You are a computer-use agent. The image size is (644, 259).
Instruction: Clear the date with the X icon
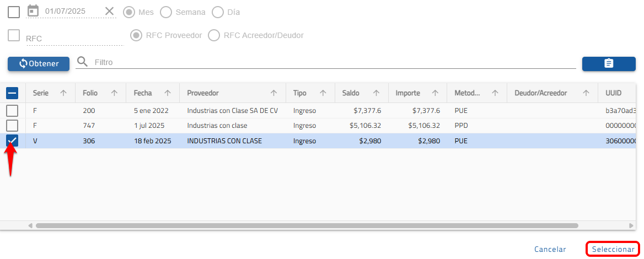(x=110, y=12)
